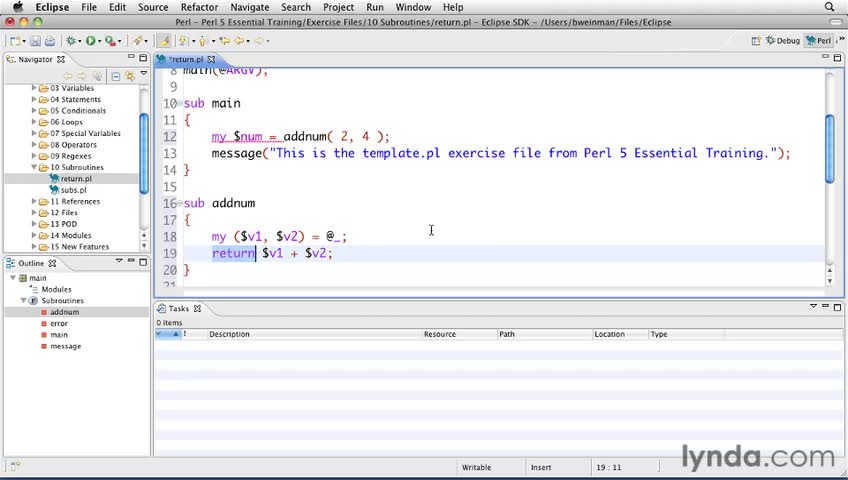The width and height of the screenshot is (848, 480).
Task: Select subs.pl in the Navigator
Action: [73, 190]
